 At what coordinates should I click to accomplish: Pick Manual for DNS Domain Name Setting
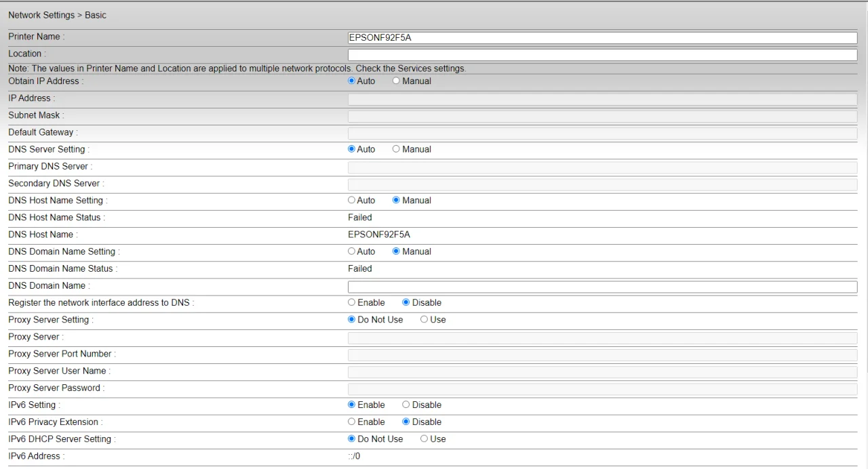click(396, 251)
